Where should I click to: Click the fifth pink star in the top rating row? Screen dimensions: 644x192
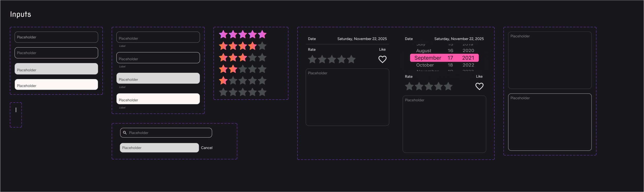click(262, 34)
